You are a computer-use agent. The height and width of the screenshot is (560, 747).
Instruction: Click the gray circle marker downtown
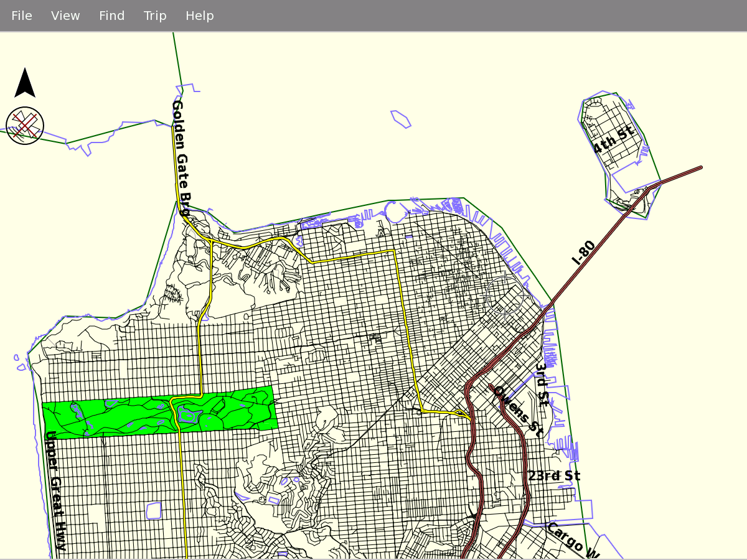505,295
